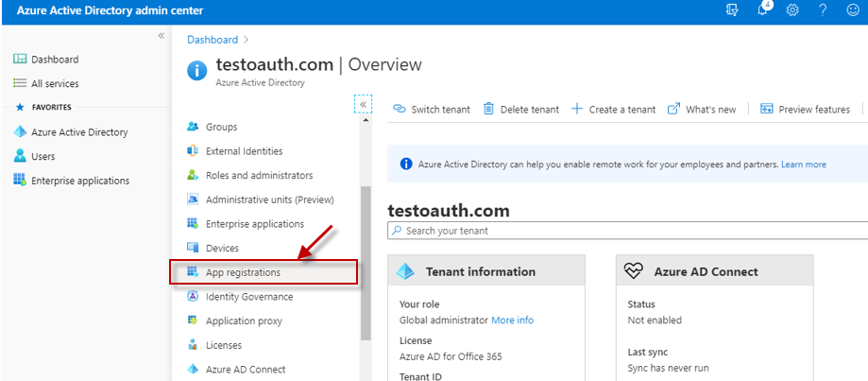The image size is (868, 381).
Task: Click 'Sync has never run' text
Action: tap(668, 368)
